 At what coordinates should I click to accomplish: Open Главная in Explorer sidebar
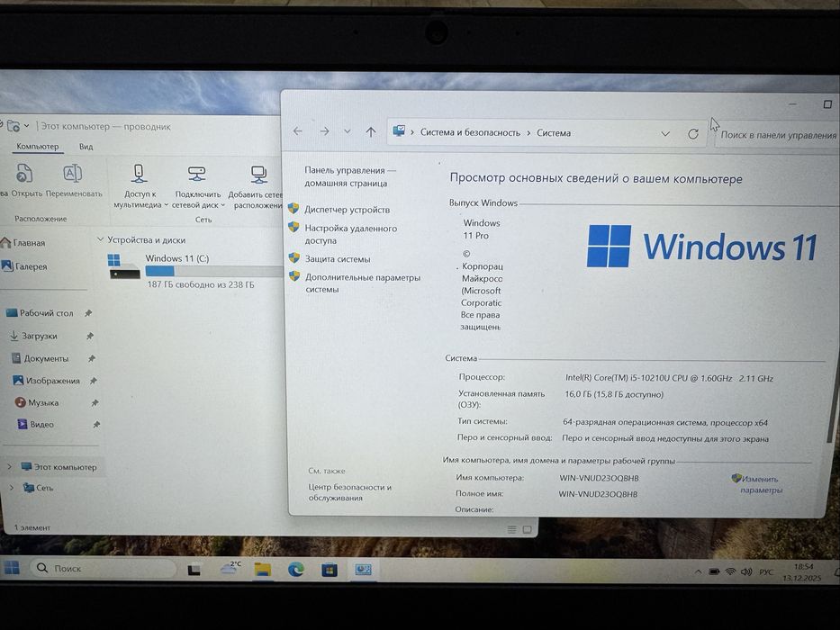tap(23, 243)
